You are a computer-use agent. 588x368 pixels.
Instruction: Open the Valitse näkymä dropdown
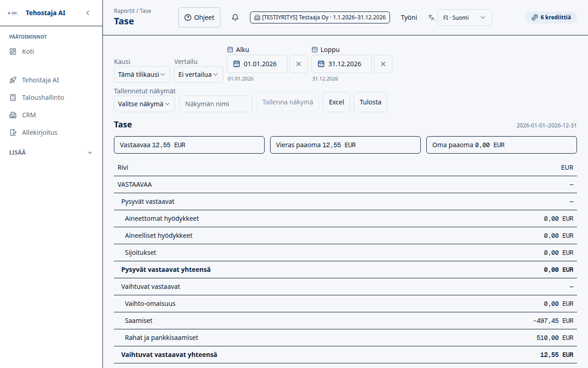coord(144,104)
